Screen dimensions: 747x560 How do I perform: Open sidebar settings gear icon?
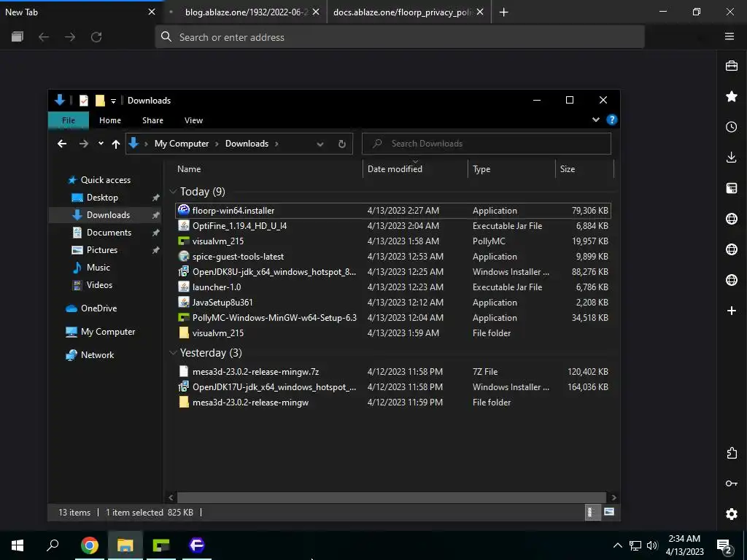click(x=731, y=514)
